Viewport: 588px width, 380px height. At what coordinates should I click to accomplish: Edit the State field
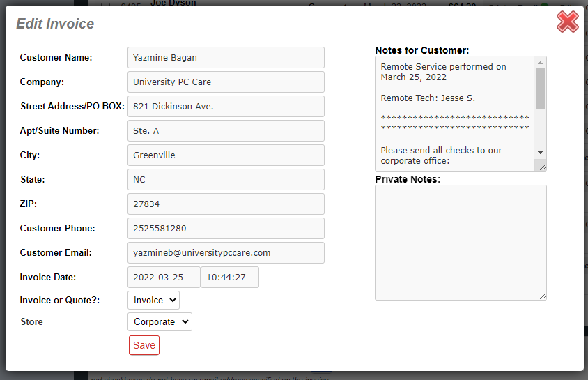pos(226,180)
